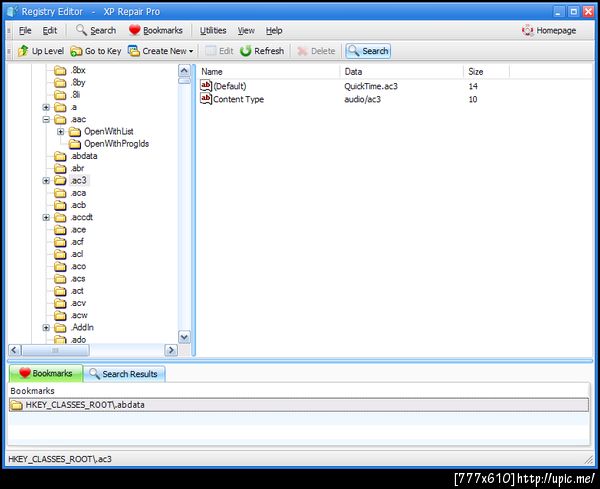Click the QuickTime.ac3 data value
Image resolution: width=600 pixels, height=489 pixels.
click(371, 86)
